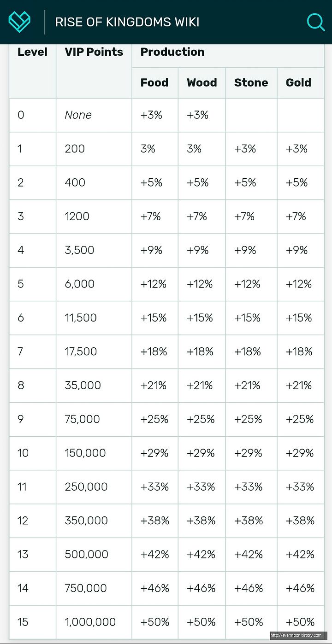Click the 3,500 VIP points cell
The width and height of the screenshot is (332, 644).
click(x=94, y=250)
